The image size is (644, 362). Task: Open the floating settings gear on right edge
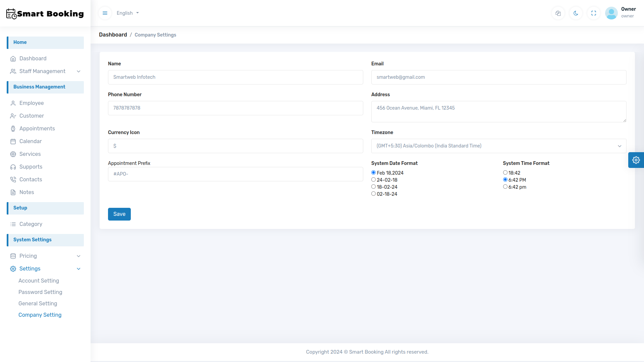636,160
